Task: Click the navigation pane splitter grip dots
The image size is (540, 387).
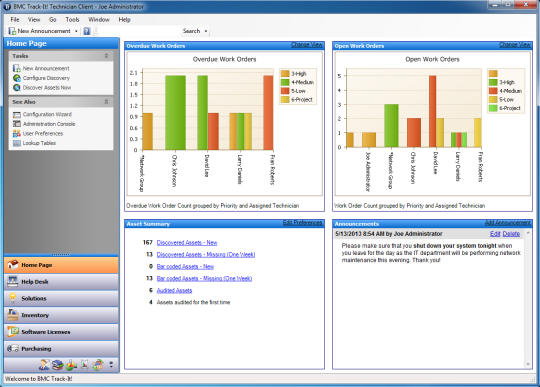Action: [61, 255]
